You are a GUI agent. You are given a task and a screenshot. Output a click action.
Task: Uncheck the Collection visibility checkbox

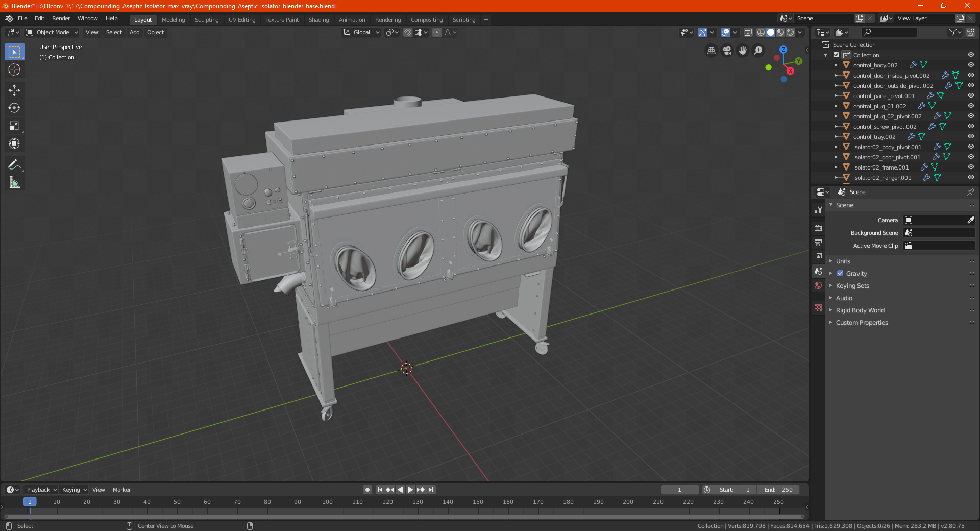[x=836, y=55]
